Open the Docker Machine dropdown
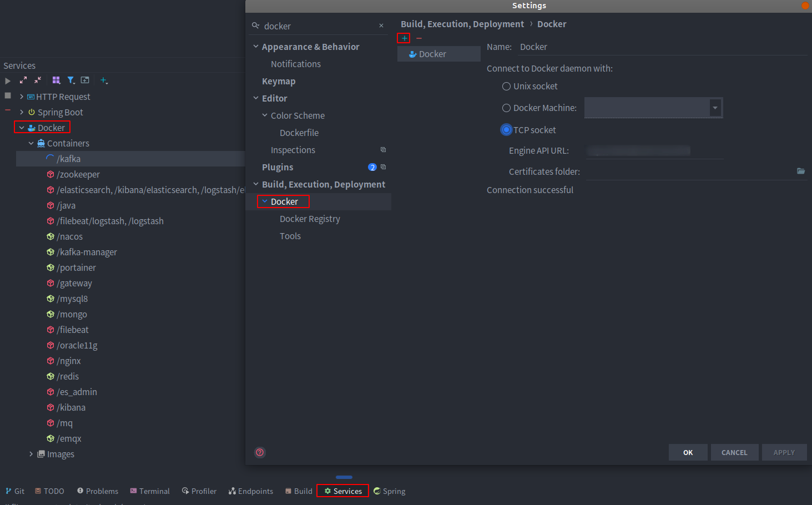812x505 pixels. point(715,108)
